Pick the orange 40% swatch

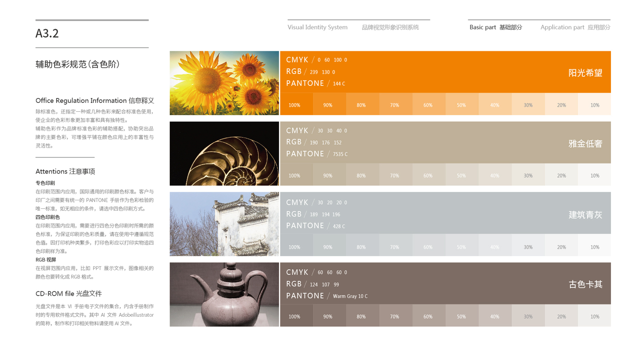[x=495, y=104]
